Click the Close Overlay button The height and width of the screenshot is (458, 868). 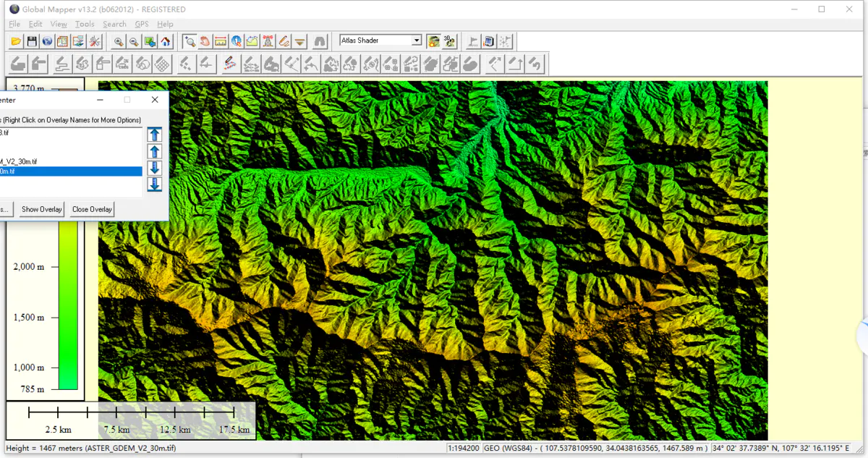point(92,209)
